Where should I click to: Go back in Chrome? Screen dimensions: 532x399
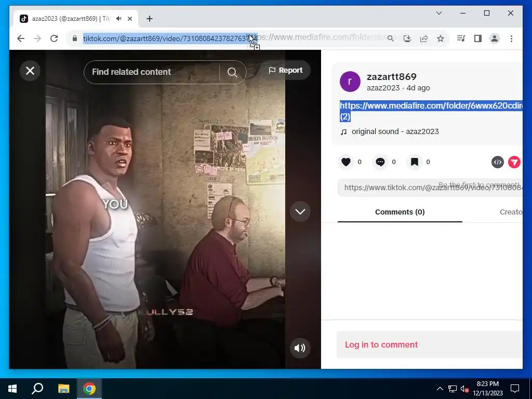tap(21, 38)
